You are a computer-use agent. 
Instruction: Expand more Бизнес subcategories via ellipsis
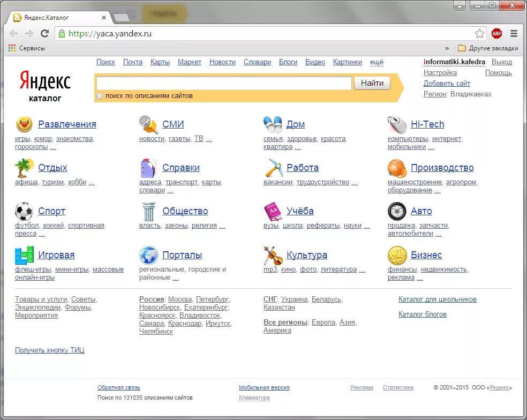click(419, 277)
